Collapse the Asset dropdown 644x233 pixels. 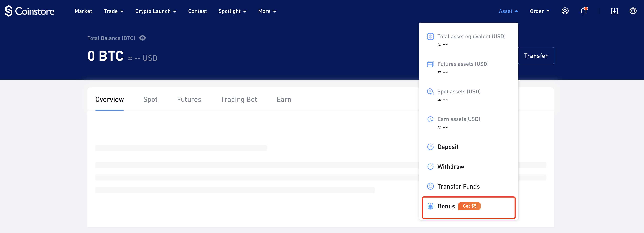click(508, 11)
